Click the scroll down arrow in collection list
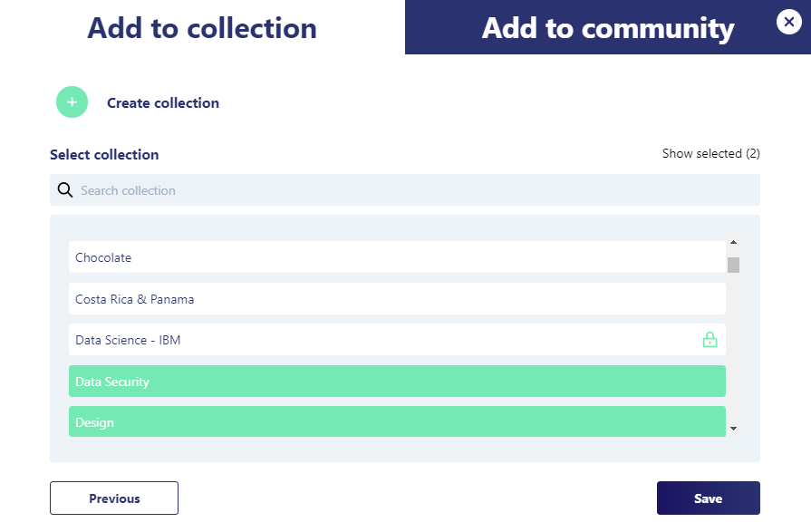This screenshot has width=811, height=532. (x=733, y=428)
